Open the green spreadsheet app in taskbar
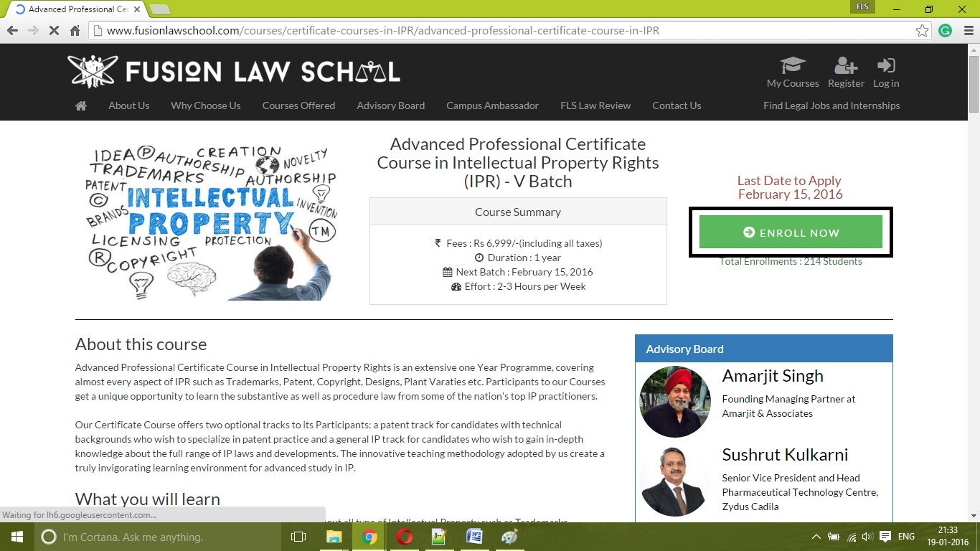This screenshot has width=980, height=551. click(x=439, y=537)
